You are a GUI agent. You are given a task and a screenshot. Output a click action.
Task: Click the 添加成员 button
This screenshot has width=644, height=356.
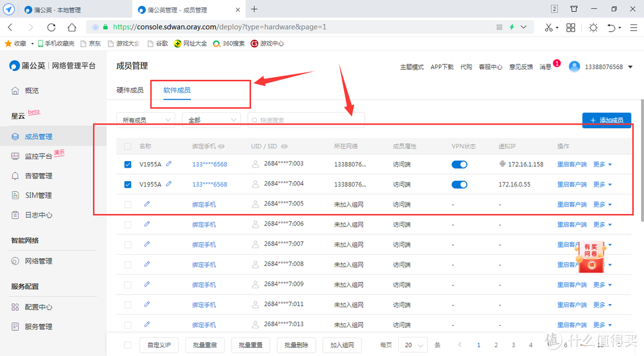(606, 120)
